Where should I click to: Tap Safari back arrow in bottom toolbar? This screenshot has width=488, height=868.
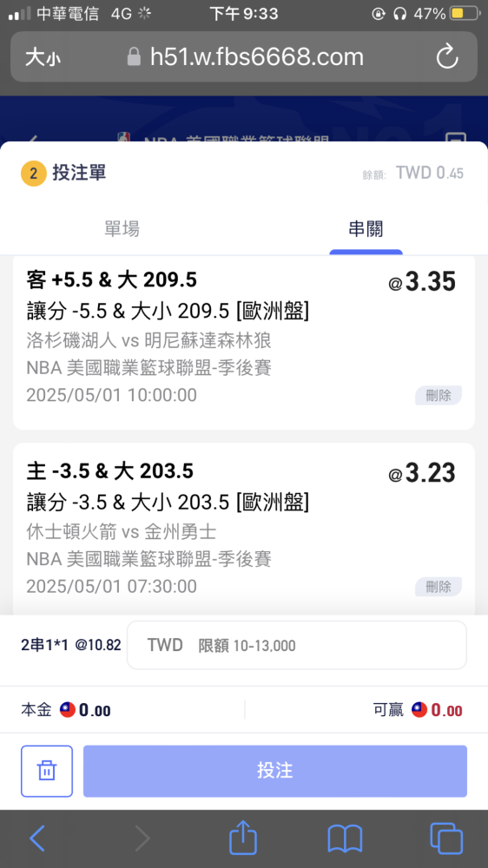coord(37,838)
